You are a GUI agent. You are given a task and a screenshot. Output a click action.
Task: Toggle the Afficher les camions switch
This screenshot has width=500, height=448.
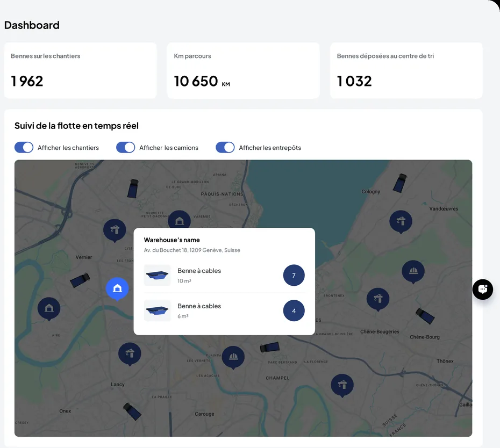(x=126, y=148)
